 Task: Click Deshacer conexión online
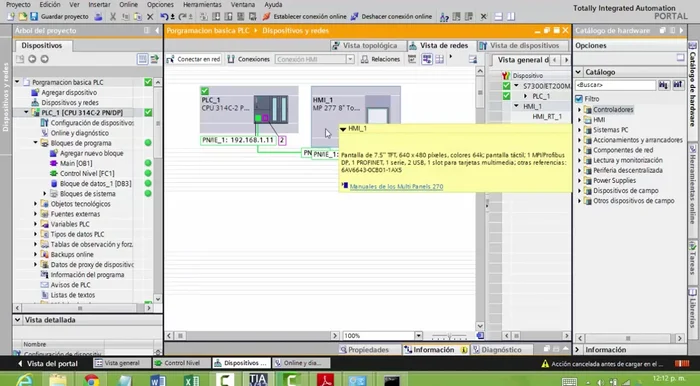(x=391, y=17)
